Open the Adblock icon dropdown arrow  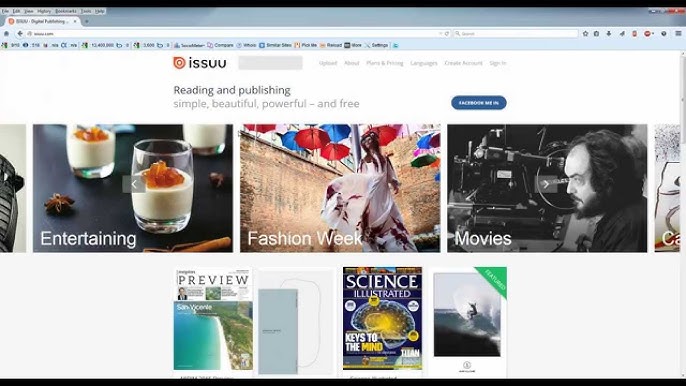click(x=652, y=33)
